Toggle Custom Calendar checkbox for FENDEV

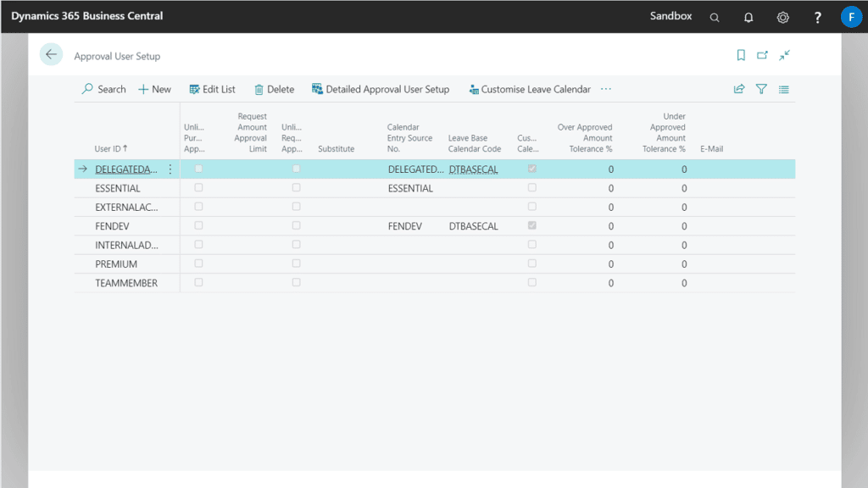(531, 225)
